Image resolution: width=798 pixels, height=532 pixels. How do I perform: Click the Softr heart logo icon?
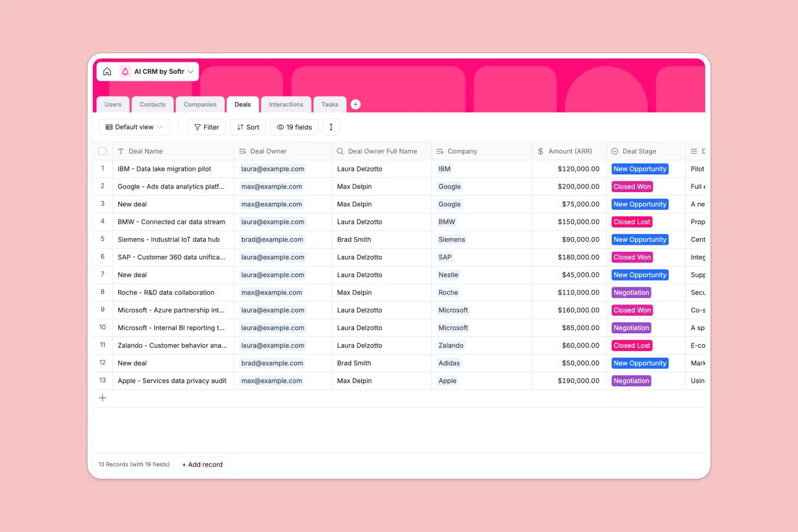pos(125,71)
